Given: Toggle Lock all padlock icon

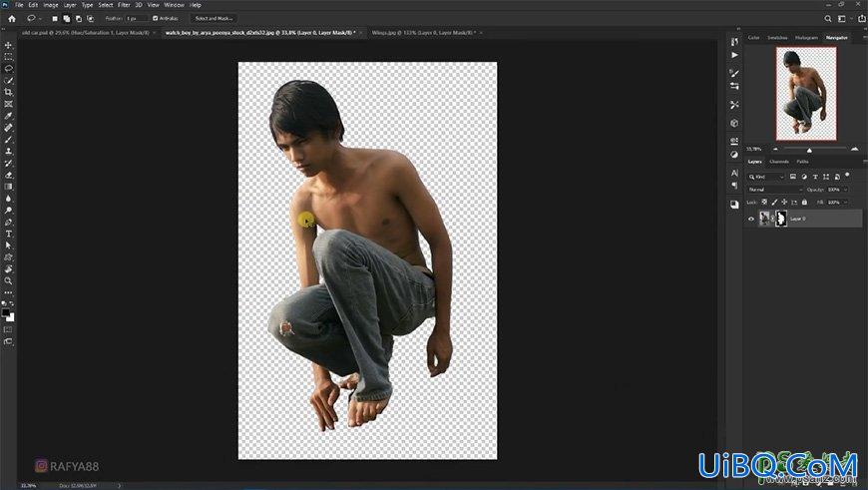Looking at the screenshot, I should coord(804,203).
